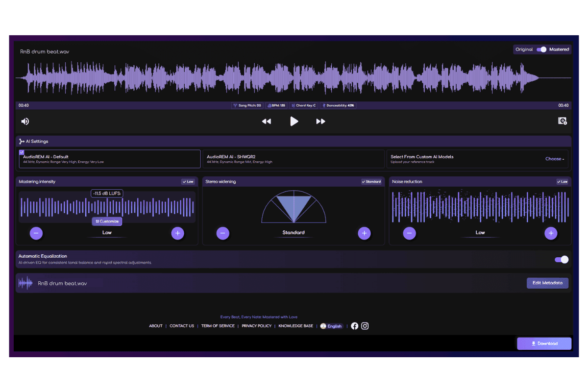
Task: Click the -11.5 dB LUFS value label
Action: [107, 194]
